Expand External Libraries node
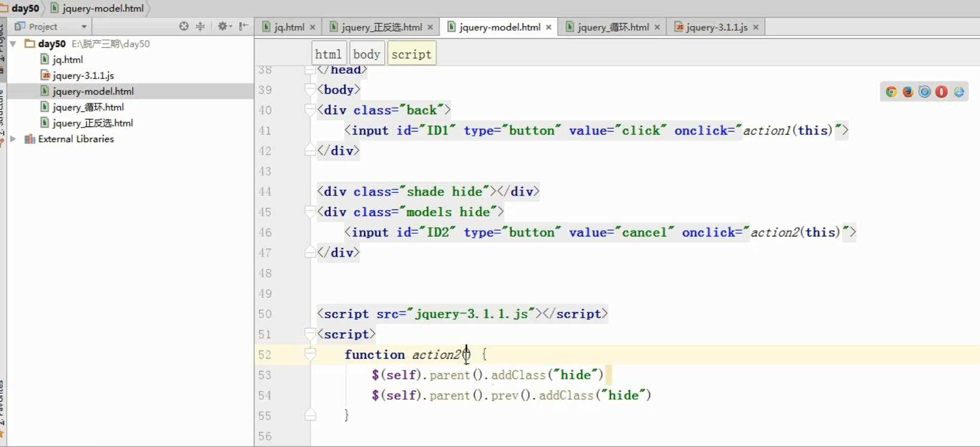Viewport: 980px width, 447px height. (13, 139)
